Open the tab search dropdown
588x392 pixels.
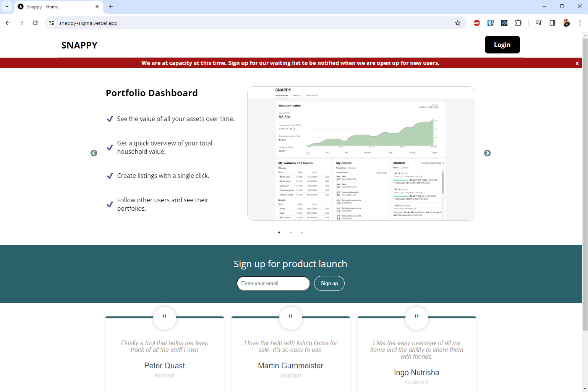coord(7,6)
